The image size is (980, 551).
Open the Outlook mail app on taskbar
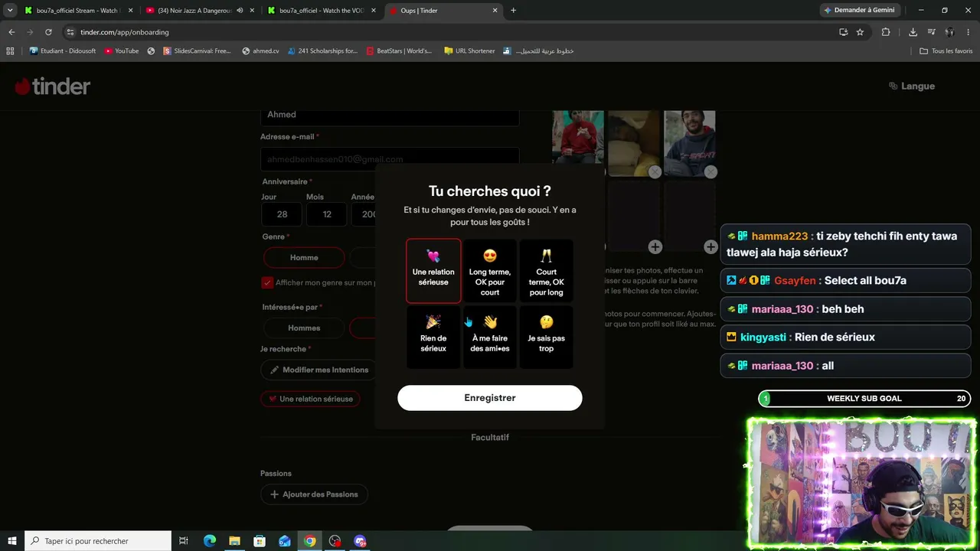pyautogui.click(x=285, y=541)
